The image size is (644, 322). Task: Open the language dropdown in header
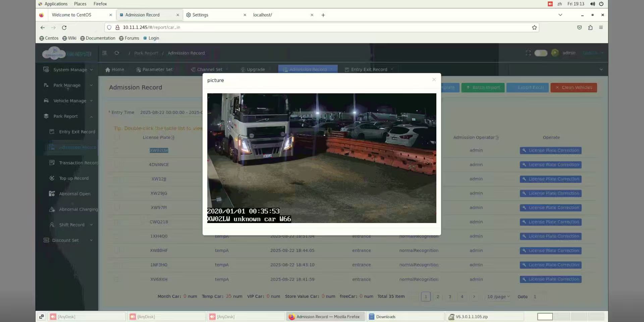point(593,53)
